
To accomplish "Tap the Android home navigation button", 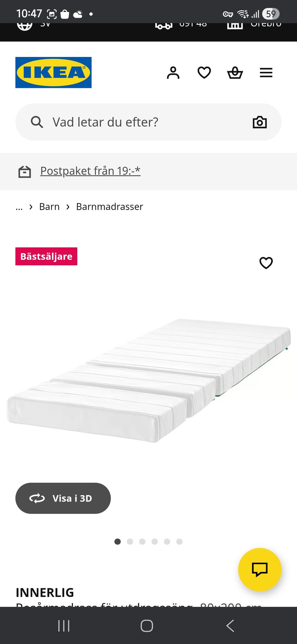I will pos(147,626).
